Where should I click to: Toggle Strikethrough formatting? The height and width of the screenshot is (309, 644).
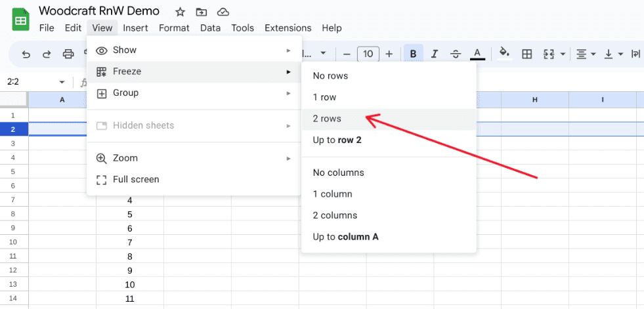(x=456, y=54)
